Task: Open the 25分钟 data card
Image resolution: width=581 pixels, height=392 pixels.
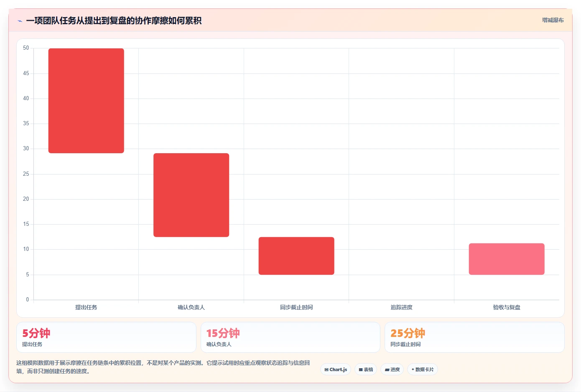Action: coord(474,337)
